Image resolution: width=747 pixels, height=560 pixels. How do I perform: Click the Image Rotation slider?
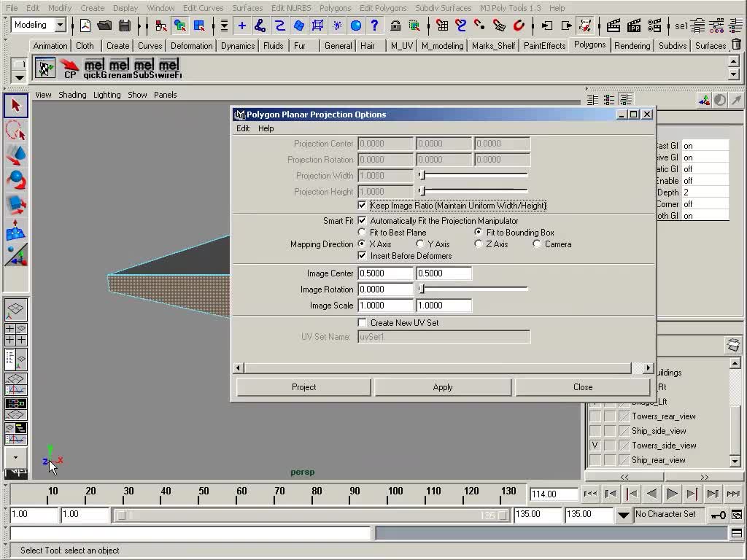(474, 289)
